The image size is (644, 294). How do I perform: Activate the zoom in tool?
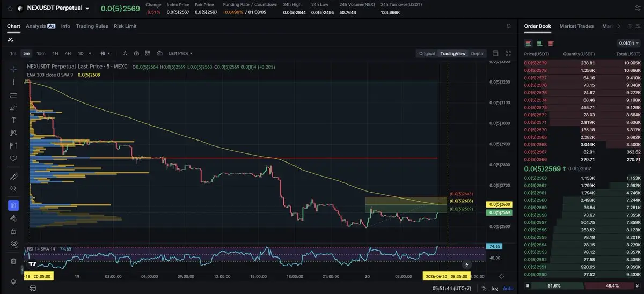[x=13, y=188]
